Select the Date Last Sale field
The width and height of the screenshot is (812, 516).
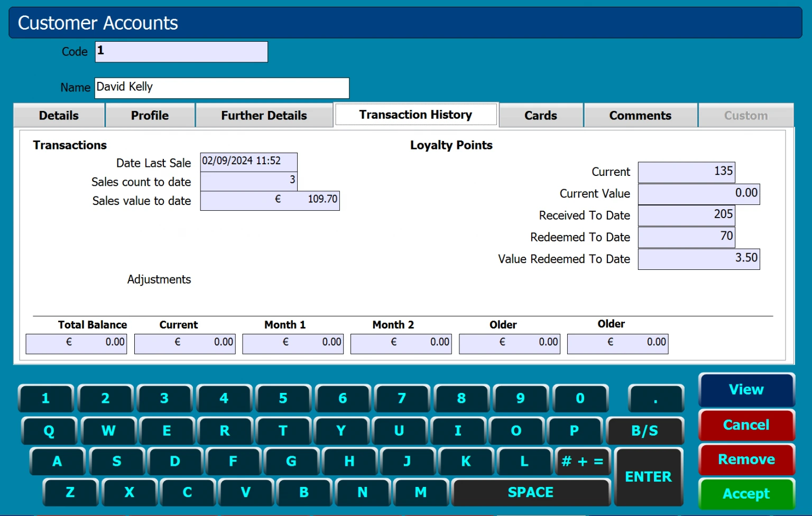click(x=248, y=162)
